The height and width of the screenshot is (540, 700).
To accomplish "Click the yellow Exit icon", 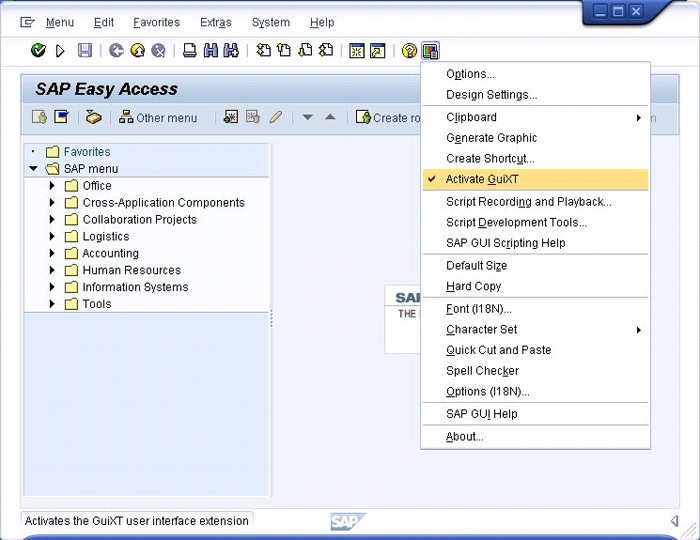I will point(138,50).
